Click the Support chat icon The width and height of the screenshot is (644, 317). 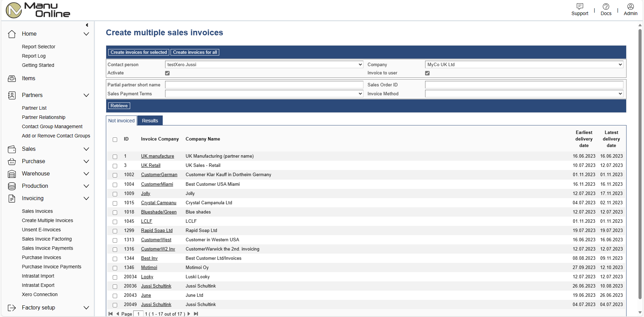click(x=580, y=7)
